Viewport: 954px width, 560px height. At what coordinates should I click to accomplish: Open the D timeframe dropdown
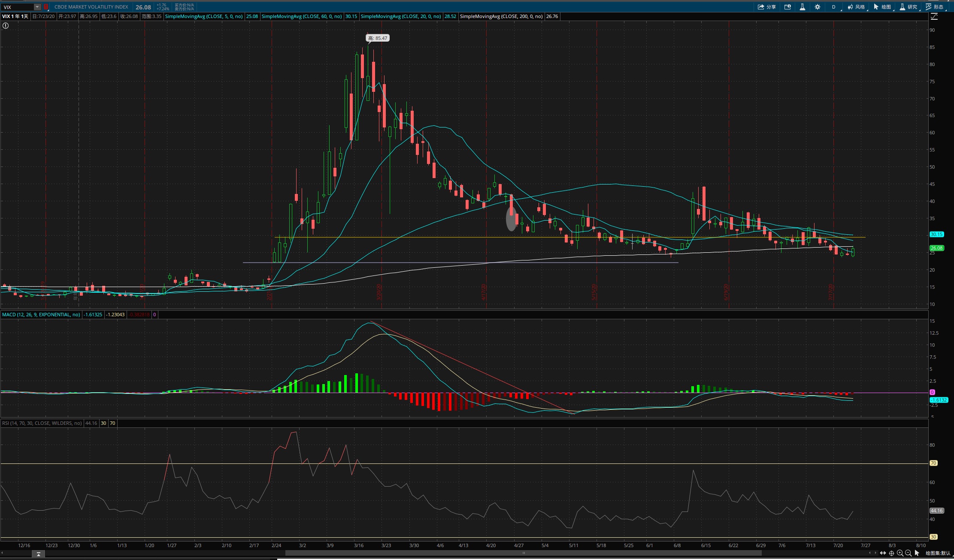click(834, 7)
